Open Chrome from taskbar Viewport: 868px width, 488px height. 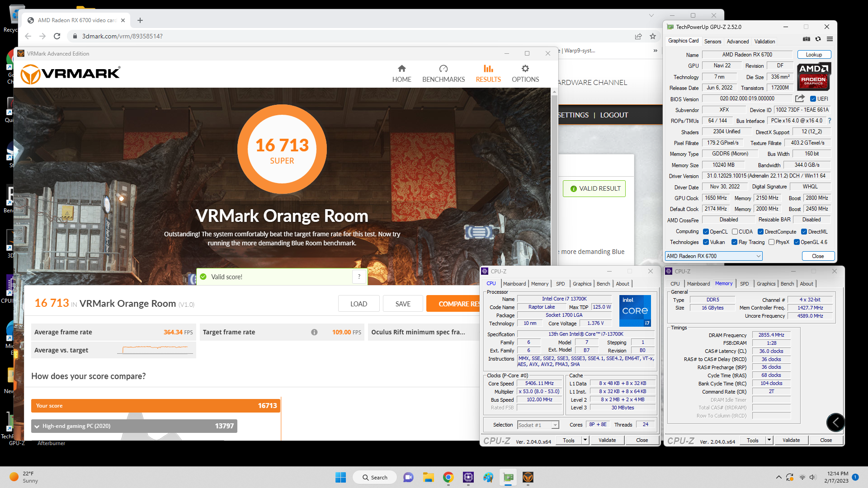(448, 477)
